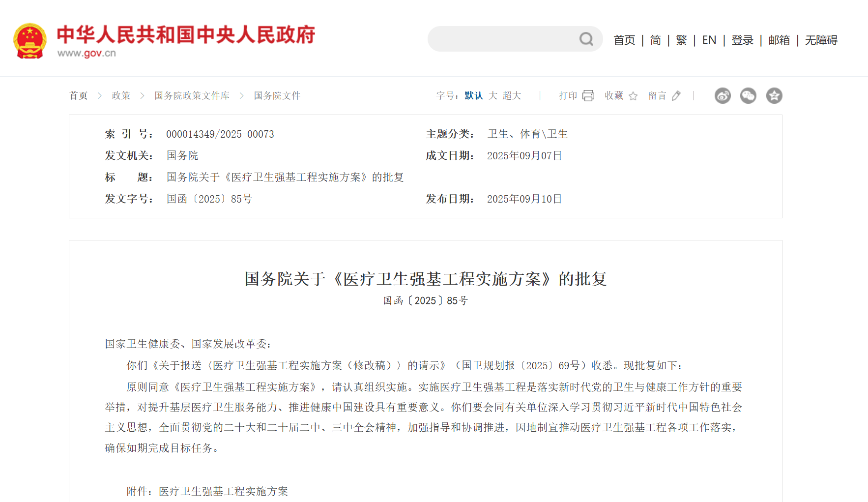
Task: Click the site title 中华人民共和国中央人民政府
Action: 186,34
